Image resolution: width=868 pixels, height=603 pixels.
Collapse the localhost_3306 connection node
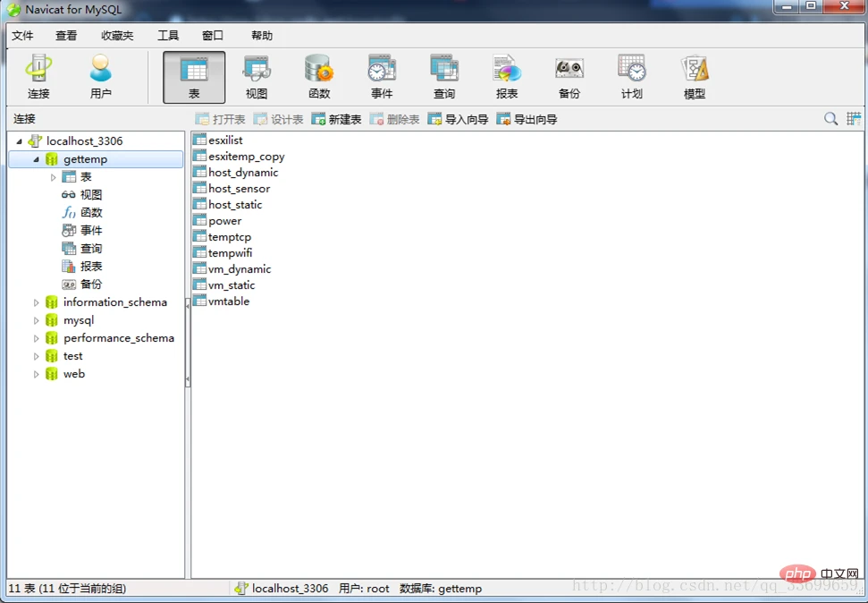20,141
